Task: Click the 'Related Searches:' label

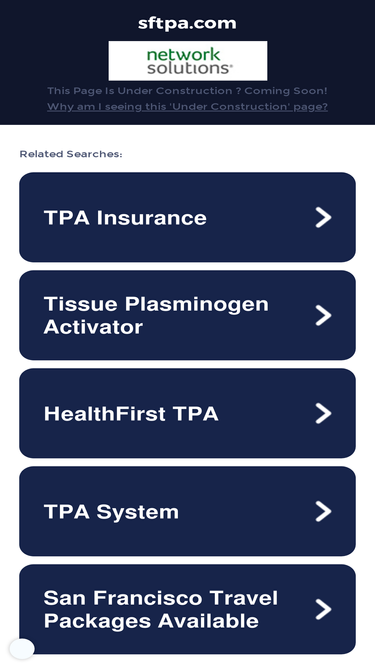Action: [71, 154]
